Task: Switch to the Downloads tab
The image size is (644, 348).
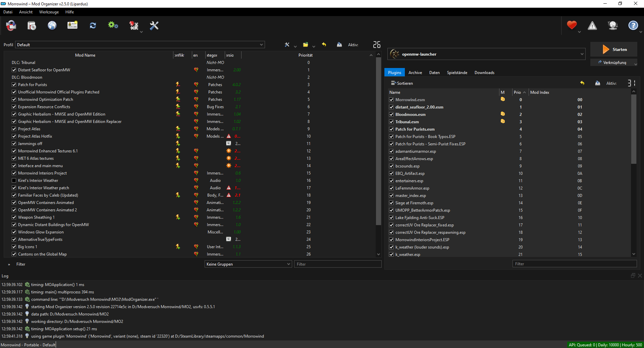Action: tap(484, 73)
